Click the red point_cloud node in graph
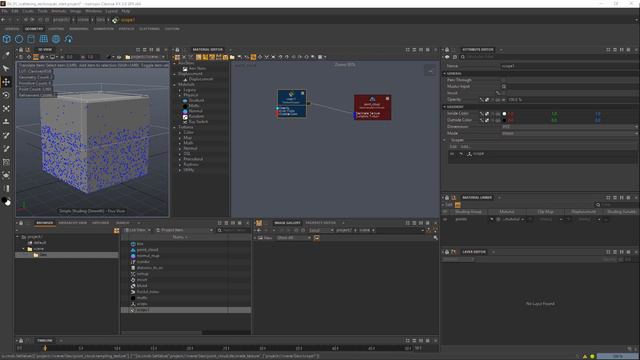 point(373,107)
